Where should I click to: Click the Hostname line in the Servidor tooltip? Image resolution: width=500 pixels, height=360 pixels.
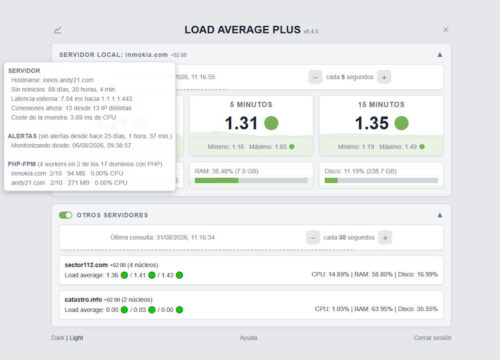52,80
